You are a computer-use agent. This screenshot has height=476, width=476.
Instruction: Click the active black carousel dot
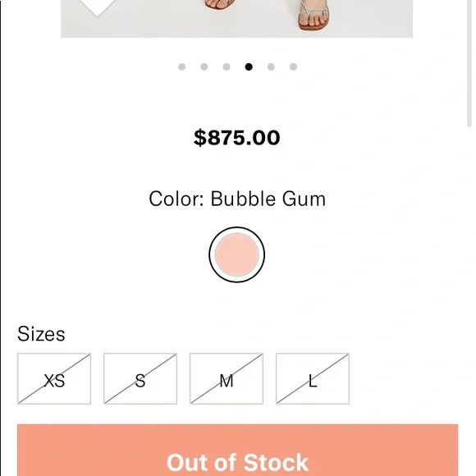(249, 66)
